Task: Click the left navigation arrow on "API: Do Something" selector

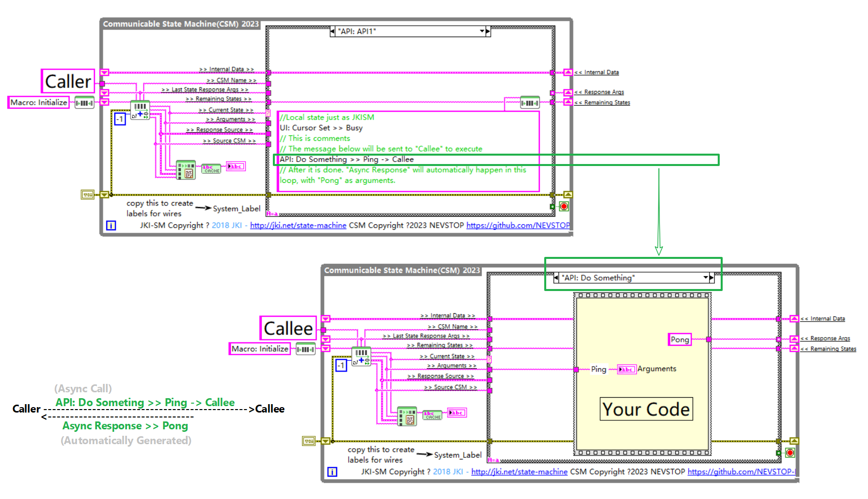Action: tap(556, 278)
